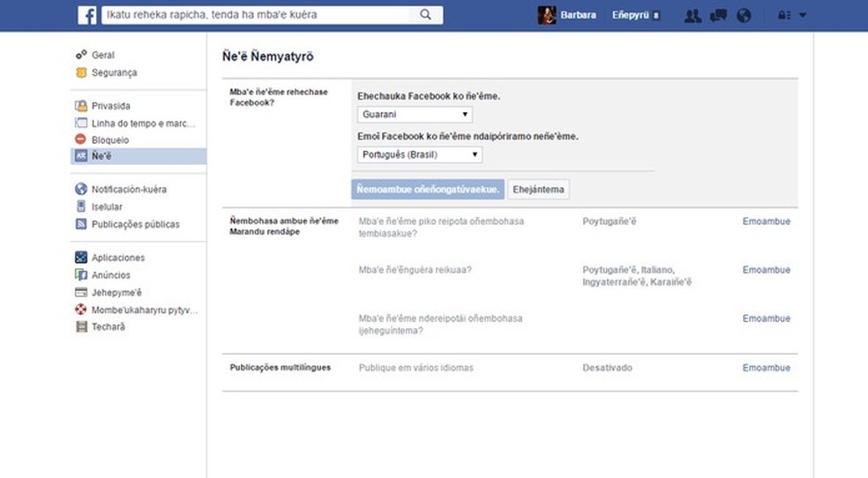This screenshot has width=868, height=478.
Task: Expand the account menu arrow
Action: coord(803,16)
